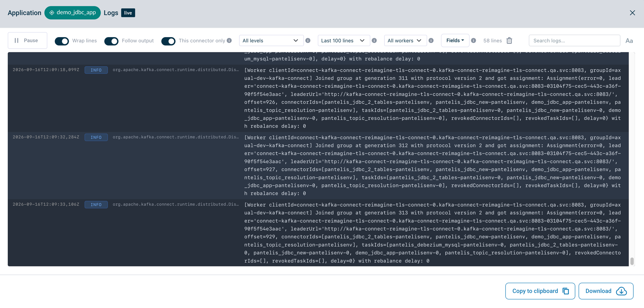Viewport: 644px width, 308px height.
Task: Click the live status badge
Action: click(128, 13)
